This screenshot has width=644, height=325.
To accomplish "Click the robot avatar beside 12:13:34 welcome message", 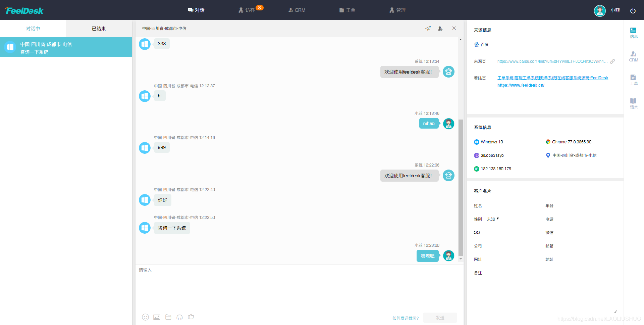I will click(x=448, y=72).
